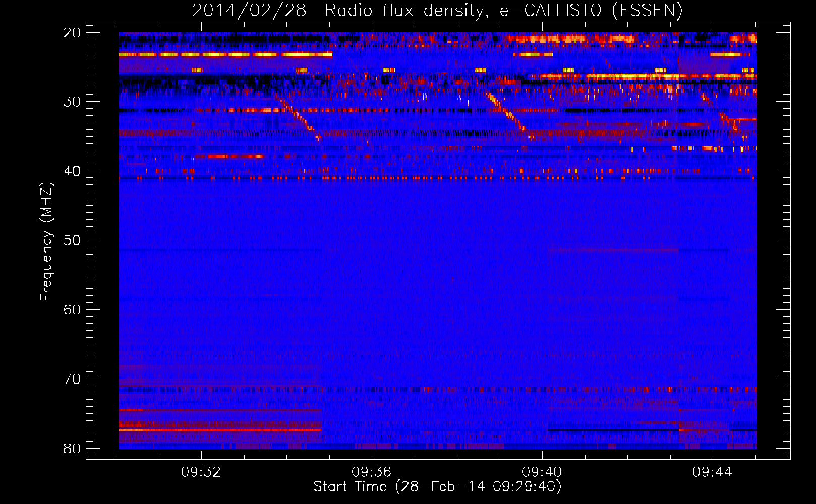Click the bright yellow band near 23 MHz
Screen dimensions: 816x504
[225, 55]
